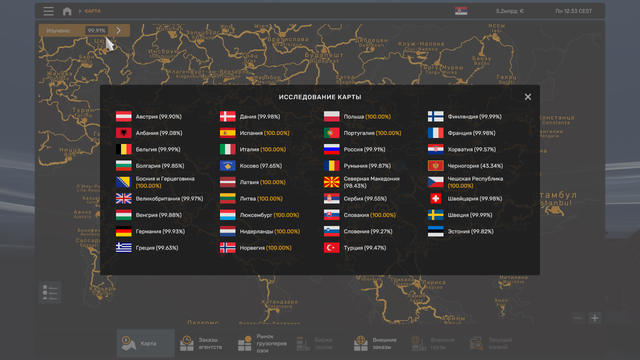This screenshot has height=360, width=640.
Task: Open the map legend icon
Action: coord(50,292)
